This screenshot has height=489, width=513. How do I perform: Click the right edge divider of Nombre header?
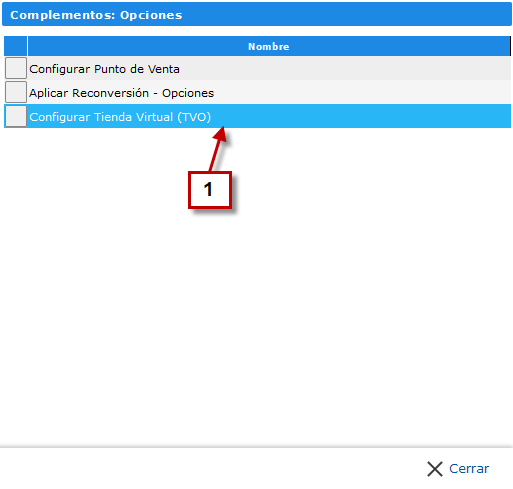click(x=510, y=46)
